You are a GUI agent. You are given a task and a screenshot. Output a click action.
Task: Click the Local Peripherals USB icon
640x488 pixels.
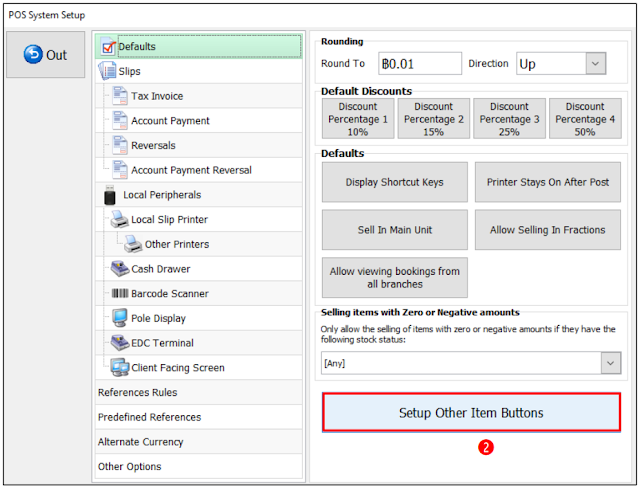click(110, 195)
